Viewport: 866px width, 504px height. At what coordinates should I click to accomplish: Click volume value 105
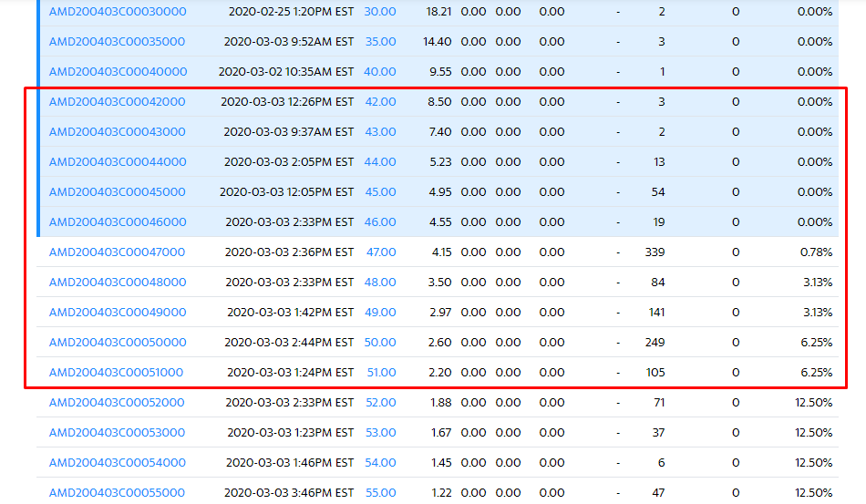655,373
